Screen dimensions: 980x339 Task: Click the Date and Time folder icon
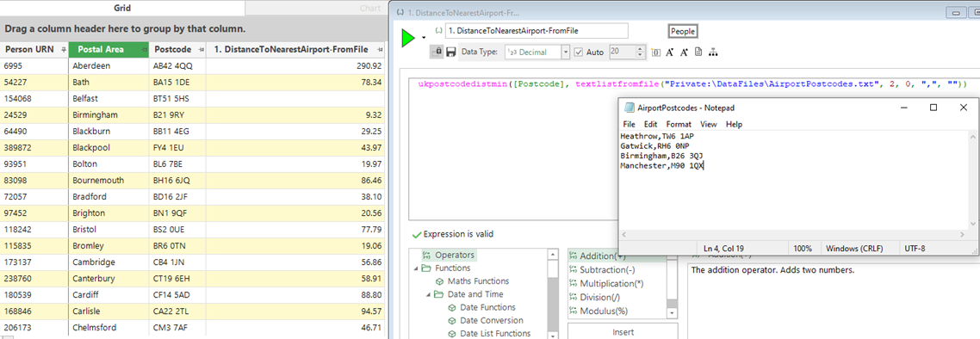438,294
